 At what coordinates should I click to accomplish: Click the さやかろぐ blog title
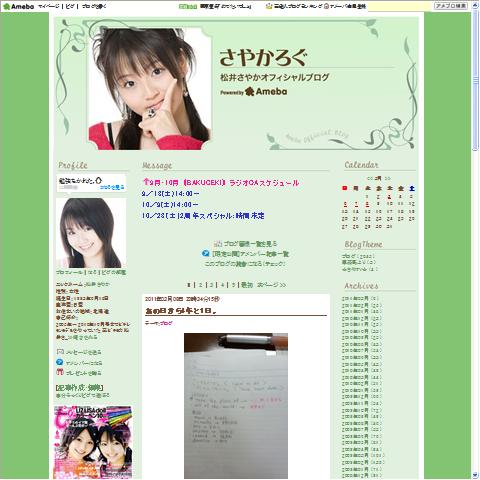pos(263,57)
